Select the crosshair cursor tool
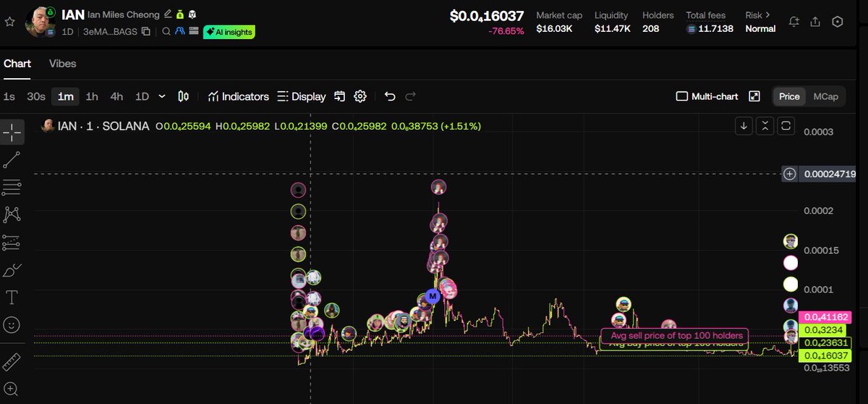This screenshot has height=404, width=868. coord(12,131)
